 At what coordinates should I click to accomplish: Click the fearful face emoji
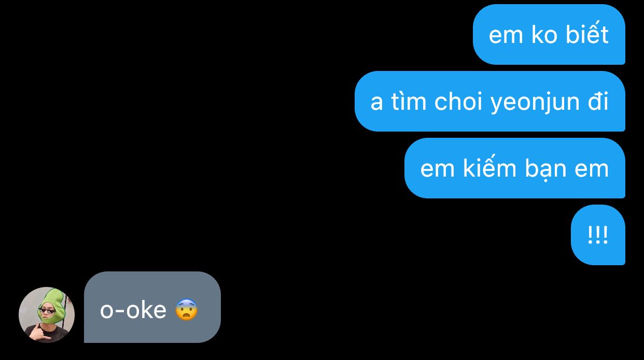[x=186, y=310]
